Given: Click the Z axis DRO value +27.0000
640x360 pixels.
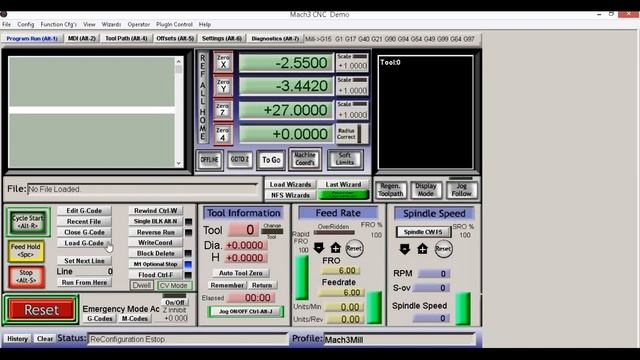Looking at the screenshot, I should tap(286, 110).
